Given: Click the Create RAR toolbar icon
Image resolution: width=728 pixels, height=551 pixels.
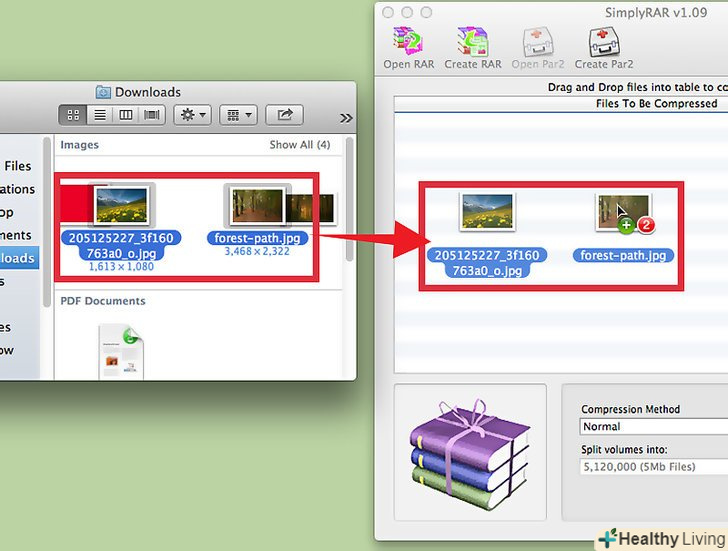Looking at the screenshot, I should [x=473, y=48].
